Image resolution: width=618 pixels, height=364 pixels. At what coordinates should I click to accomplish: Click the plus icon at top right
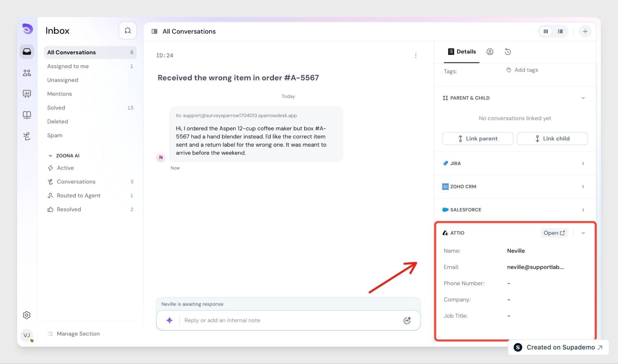coord(585,31)
